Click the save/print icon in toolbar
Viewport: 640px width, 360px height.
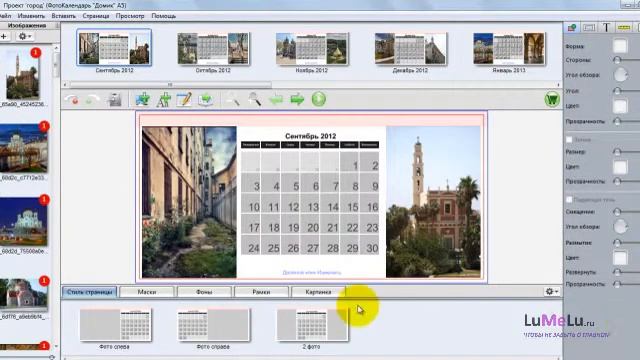tap(115, 100)
